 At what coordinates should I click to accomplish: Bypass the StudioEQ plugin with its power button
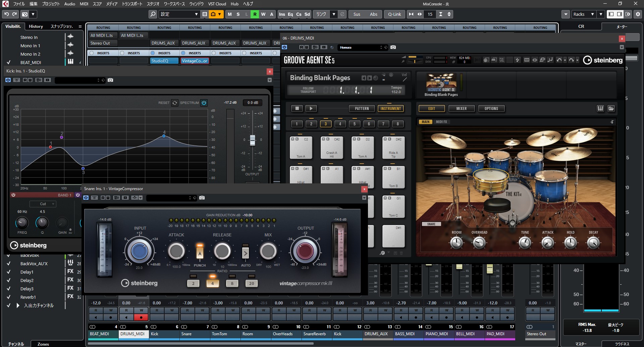[8, 80]
